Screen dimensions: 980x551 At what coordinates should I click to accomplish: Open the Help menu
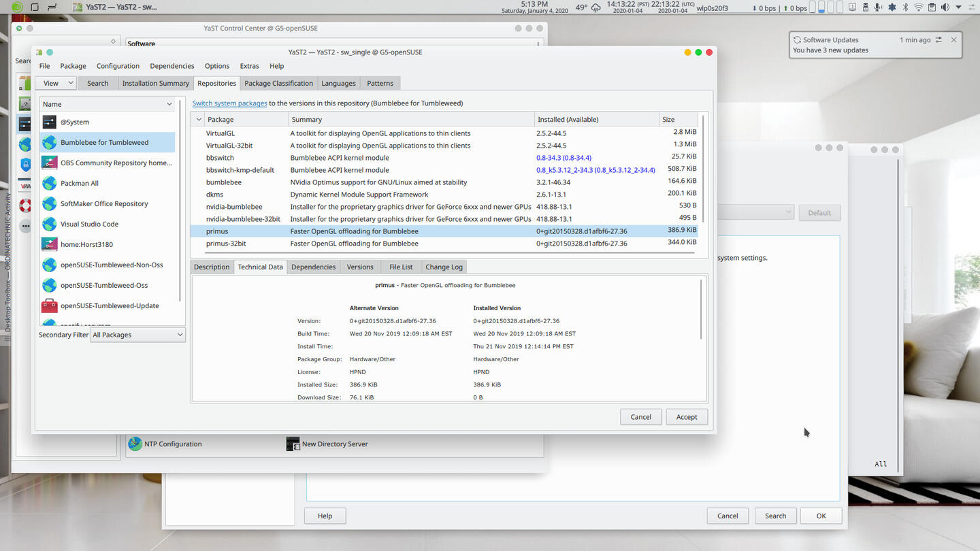click(x=276, y=66)
